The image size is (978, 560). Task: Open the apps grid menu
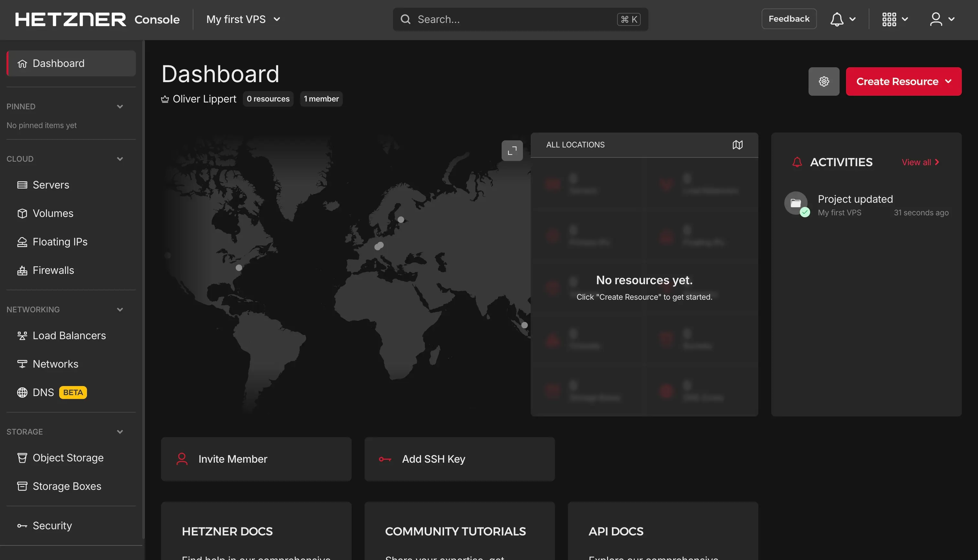tap(895, 19)
